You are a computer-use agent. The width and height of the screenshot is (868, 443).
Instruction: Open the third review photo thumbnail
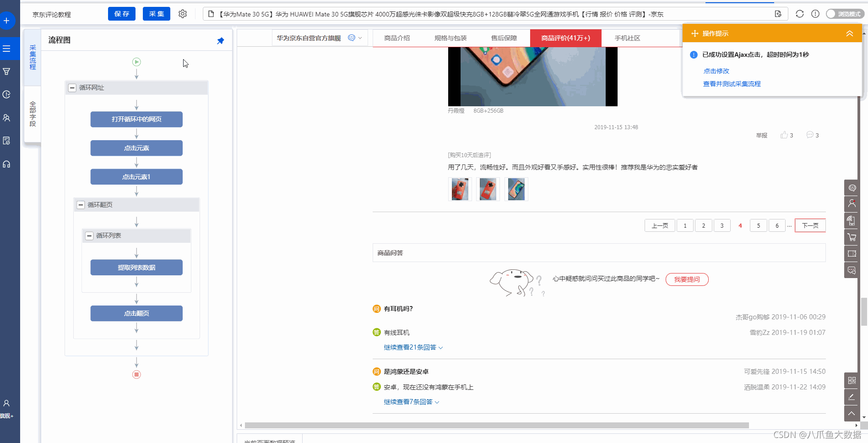(516, 189)
